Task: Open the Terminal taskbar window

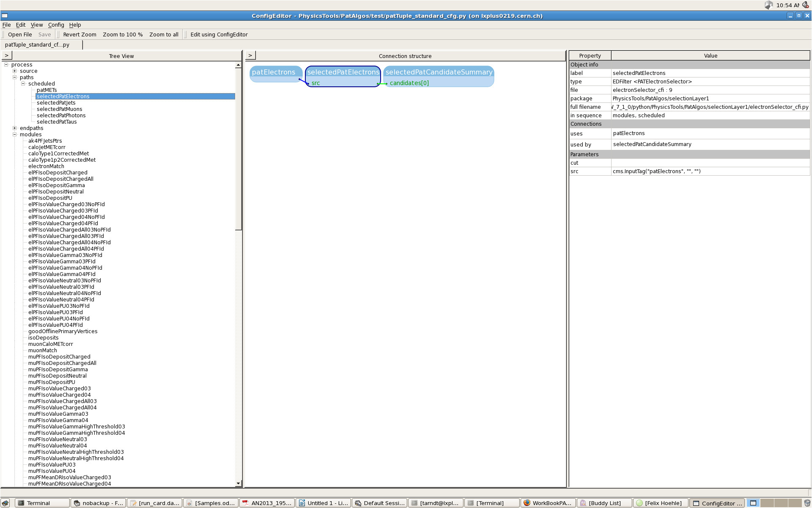Action: pyautogui.click(x=38, y=503)
